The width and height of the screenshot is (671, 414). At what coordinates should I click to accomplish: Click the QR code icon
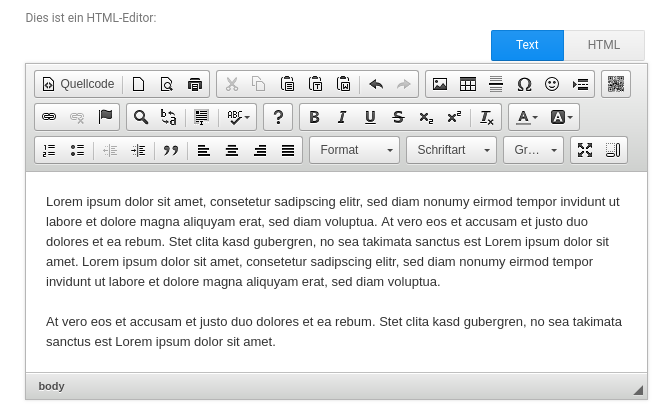(x=616, y=84)
